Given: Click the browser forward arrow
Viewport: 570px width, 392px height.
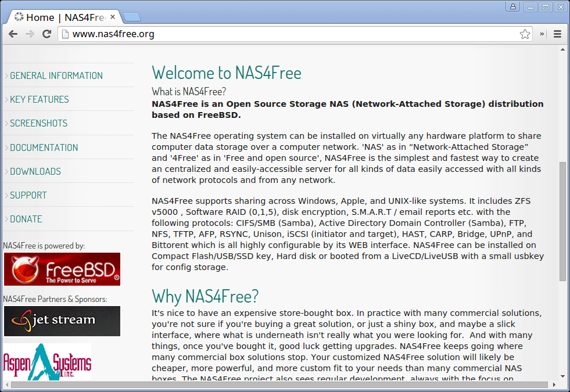Looking at the screenshot, I should point(30,34).
